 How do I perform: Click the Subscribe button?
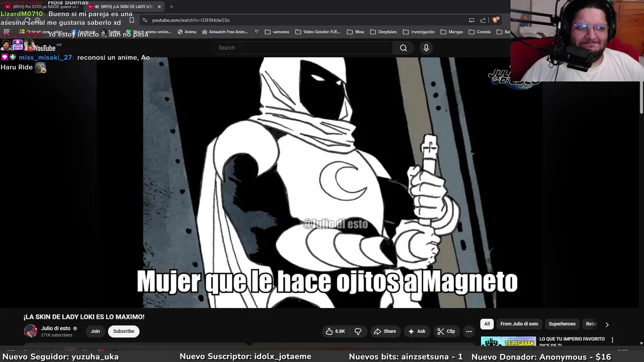(124, 331)
